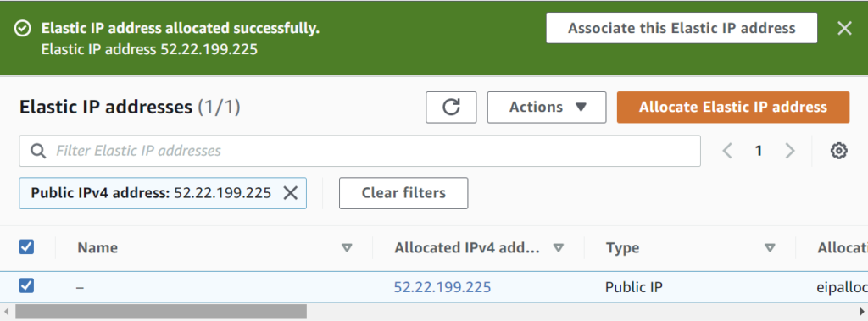Image resolution: width=868 pixels, height=321 pixels.
Task: Uncheck the 52.22.199.225 row checkbox
Action: click(26, 285)
